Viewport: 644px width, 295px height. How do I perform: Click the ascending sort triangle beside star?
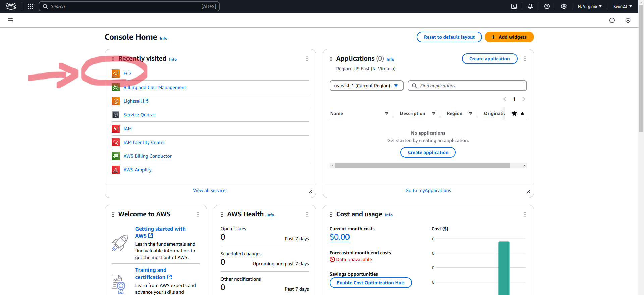point(522,113)
